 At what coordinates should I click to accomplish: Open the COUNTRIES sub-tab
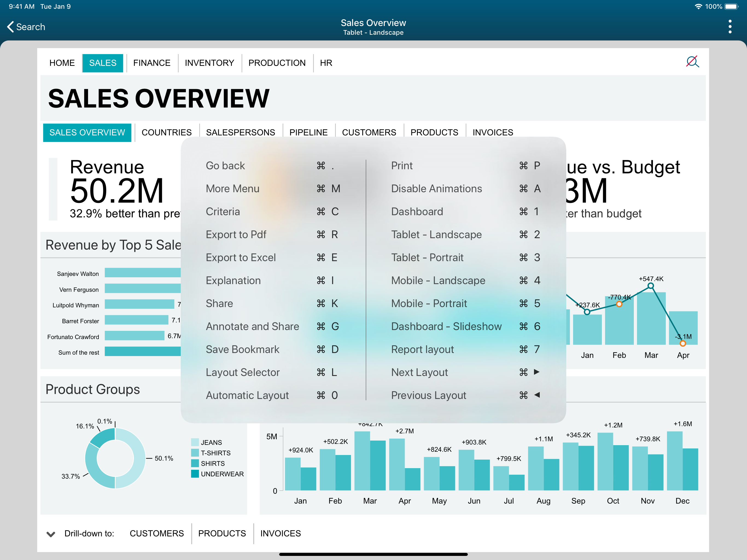[167, 132]
